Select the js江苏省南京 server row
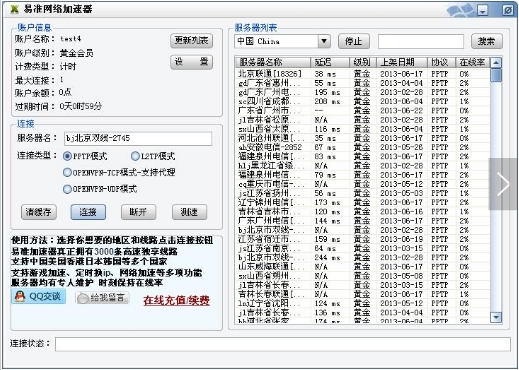Image resolution: width=519 pixels, height=370 pixels. click(x=363, y=248)
